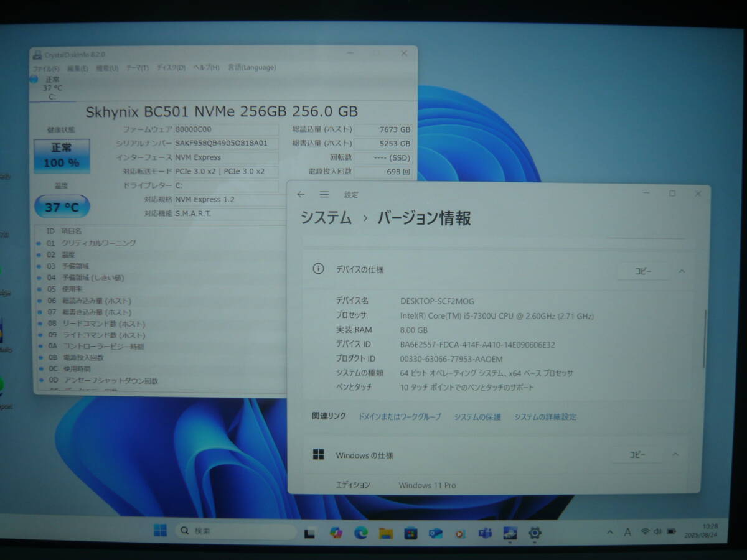Click the 項目名 column header in SMART list
The width and height of the screenshot is (747, 560).
[72, 231]
